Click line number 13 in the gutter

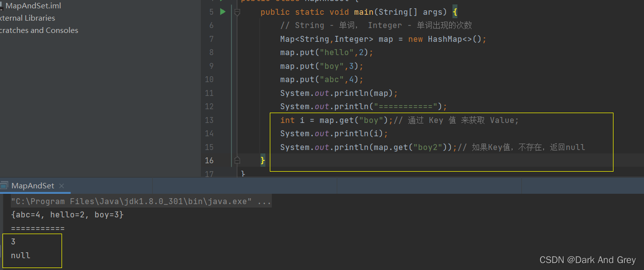pos(209,120)
